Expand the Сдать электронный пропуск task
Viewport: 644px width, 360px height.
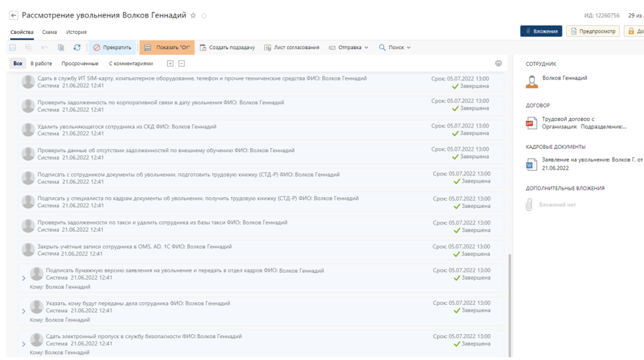(23, 344)
